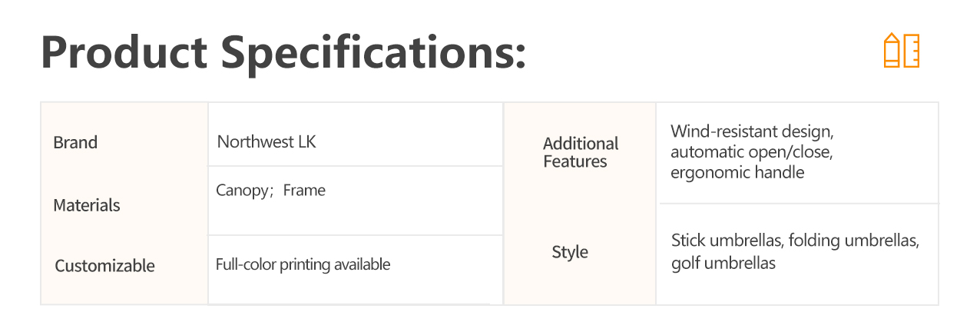Click the Product Specifications heading
This screenshot has height=332, width=980.
283,54
